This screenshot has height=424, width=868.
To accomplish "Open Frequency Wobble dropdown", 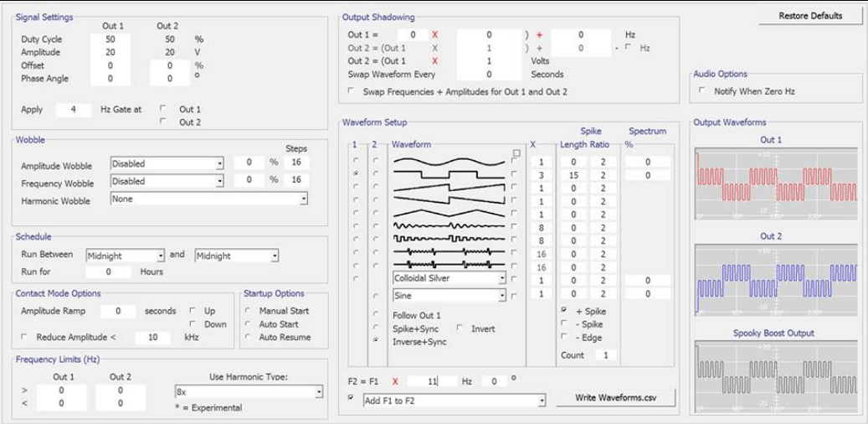I will click(167, 181).
